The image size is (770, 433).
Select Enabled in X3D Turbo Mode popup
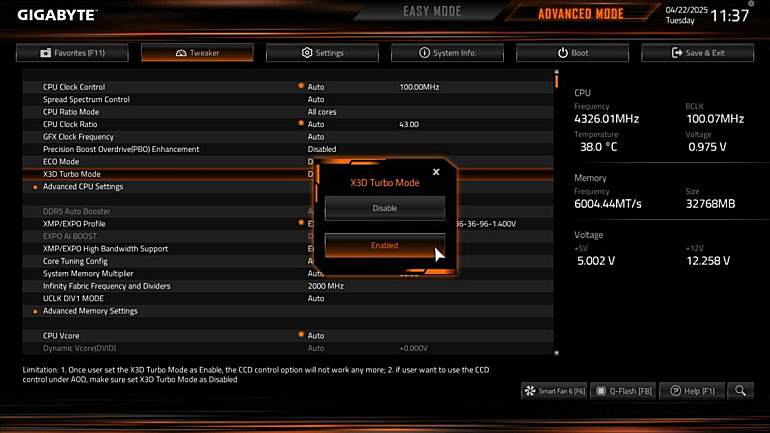pos(385,245)
